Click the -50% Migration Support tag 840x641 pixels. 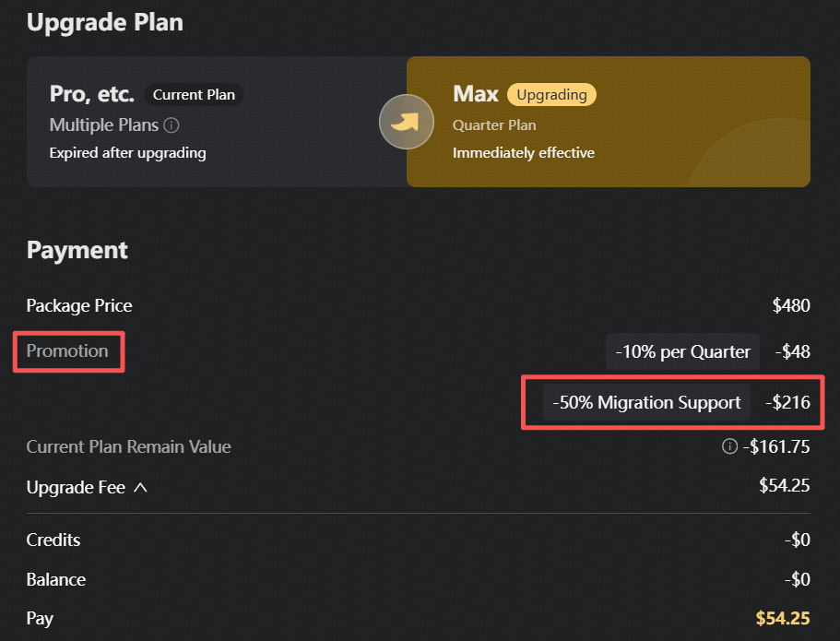click(x=646, y=402)
